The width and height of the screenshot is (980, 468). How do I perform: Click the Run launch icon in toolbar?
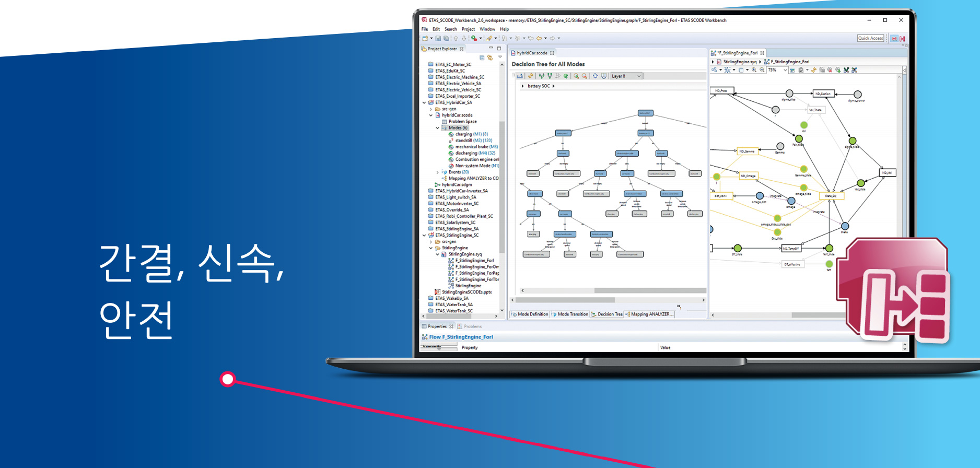tap(474, 38)
